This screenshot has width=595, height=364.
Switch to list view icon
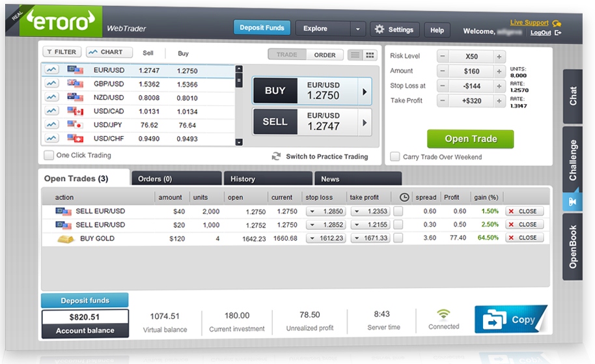point(355,55)
